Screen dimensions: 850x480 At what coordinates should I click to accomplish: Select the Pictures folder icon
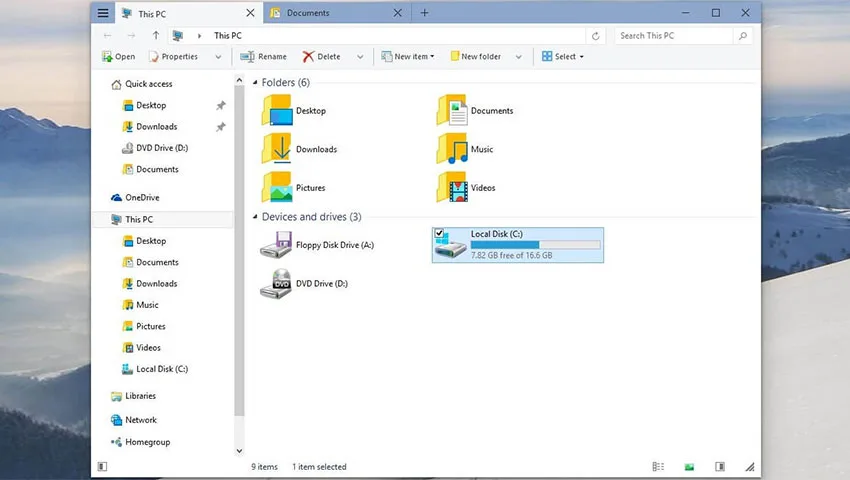[277, 187]
